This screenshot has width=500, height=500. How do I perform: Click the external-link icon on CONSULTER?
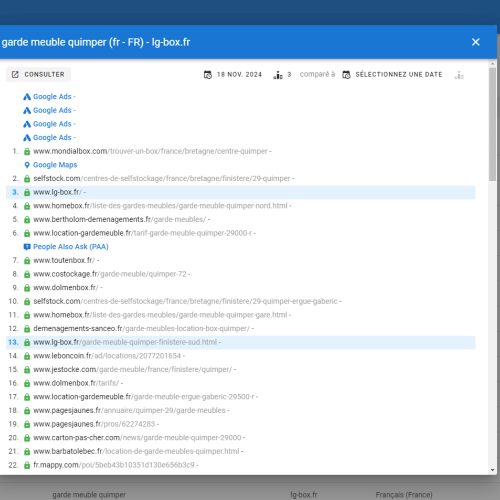(15, 74)
